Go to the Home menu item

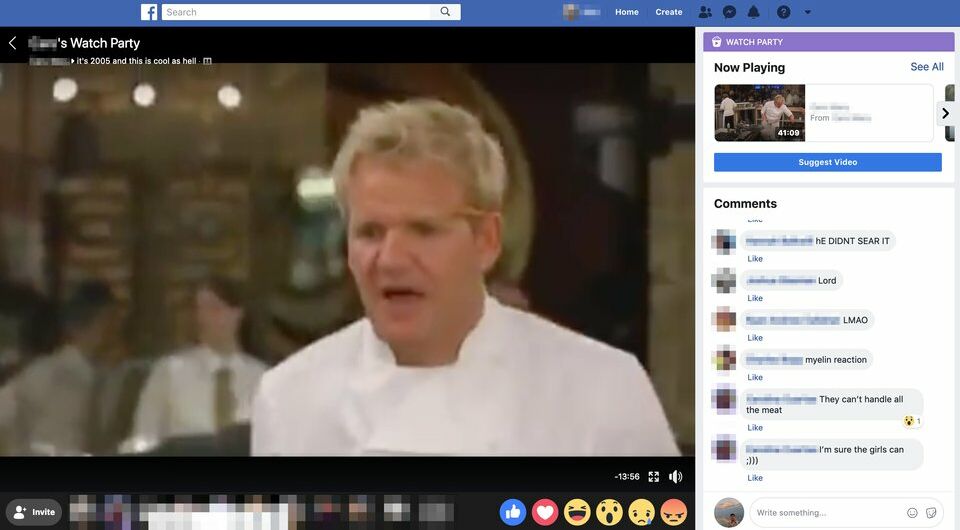click(627, 12)
